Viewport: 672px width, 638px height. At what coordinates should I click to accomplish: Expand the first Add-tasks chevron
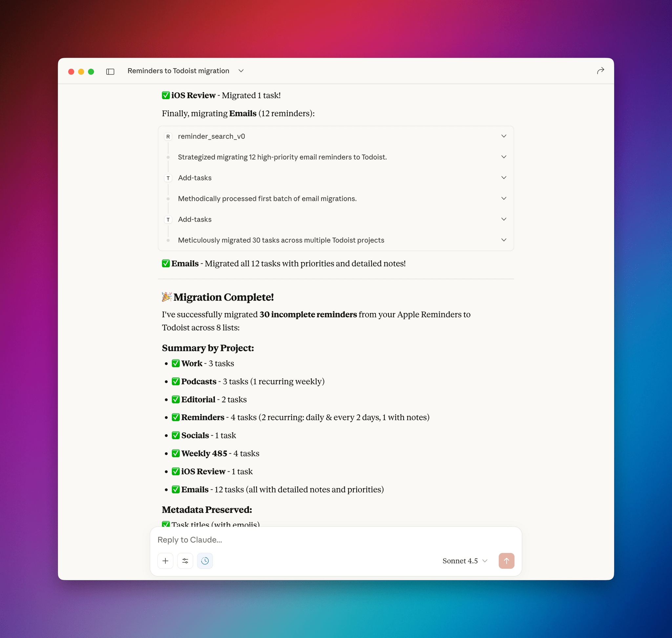(x=504, y=178)
